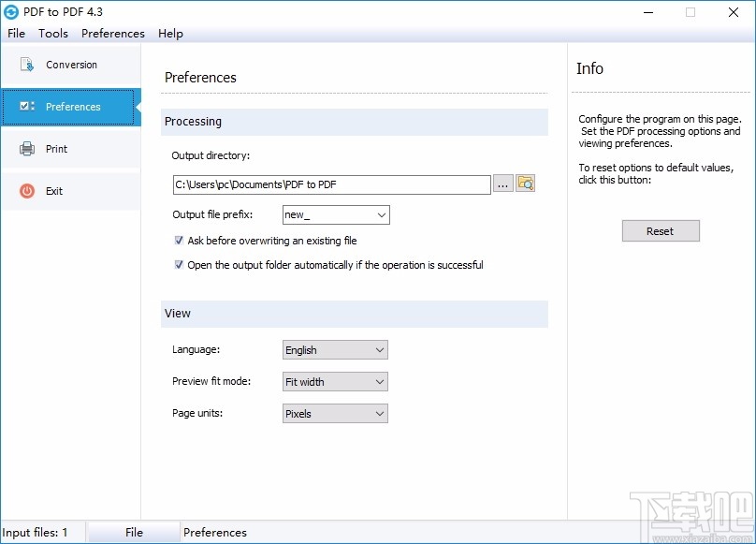Image resolution: width=756 pixels, height=544 pixels.
Task: Click the File button in status bar
Action: (134, 533)
